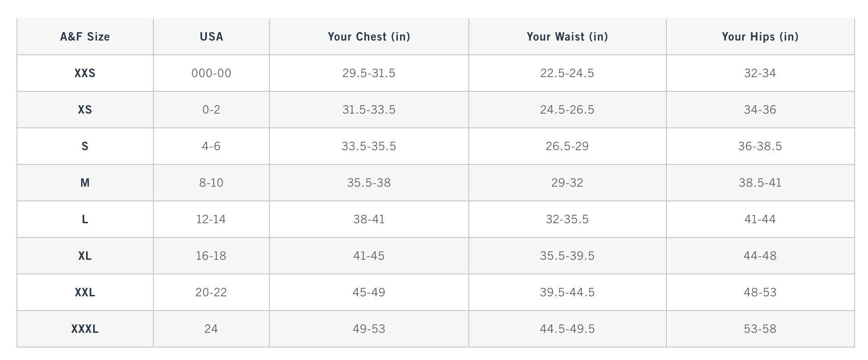
Task: Select the XXS size row label
Action: click(85, 73)
